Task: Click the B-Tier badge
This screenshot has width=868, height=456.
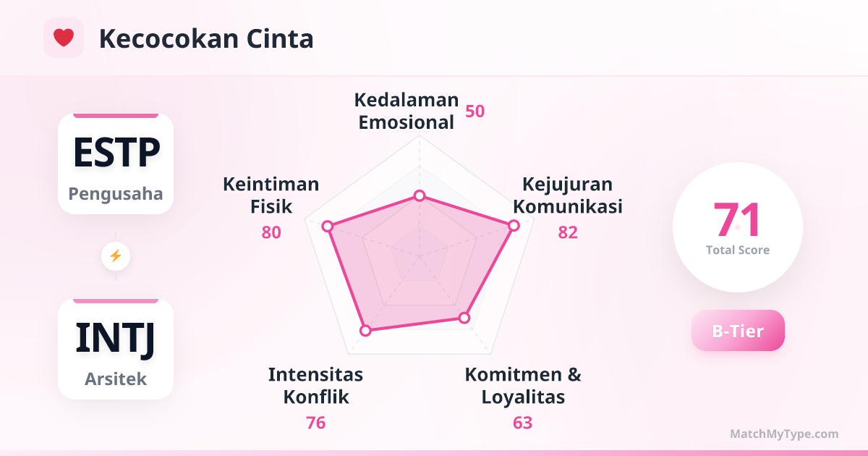Action: tap(738, 331)
